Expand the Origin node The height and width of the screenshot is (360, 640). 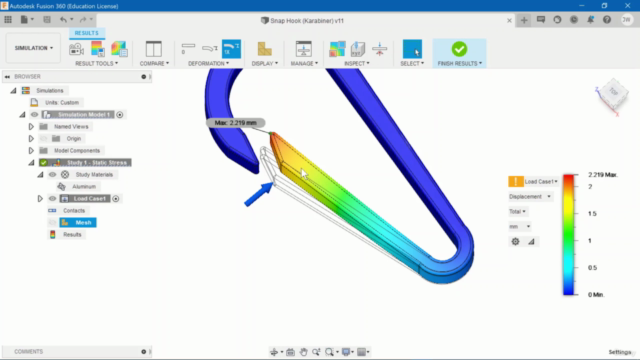click(x=31, y=139)
